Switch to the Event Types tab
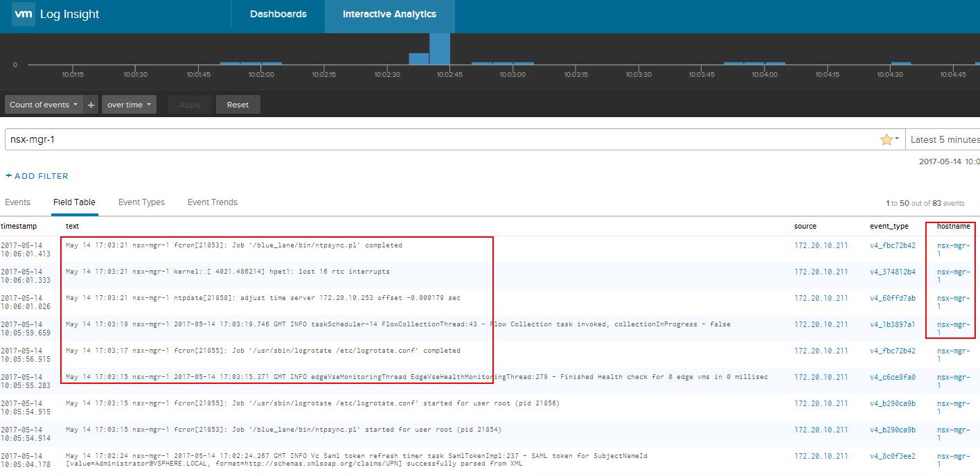This screenshot has height=474, width=980. tap(141, 202)
